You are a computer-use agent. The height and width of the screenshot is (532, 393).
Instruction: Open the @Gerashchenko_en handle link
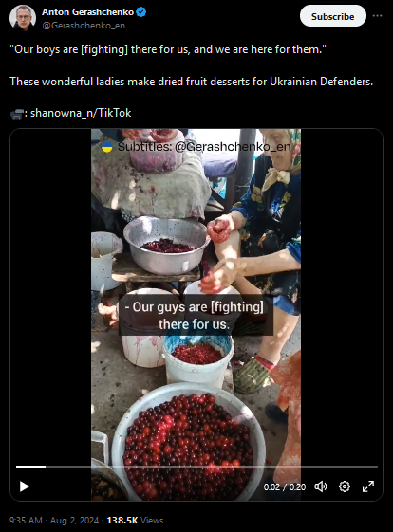coord(84,26)
